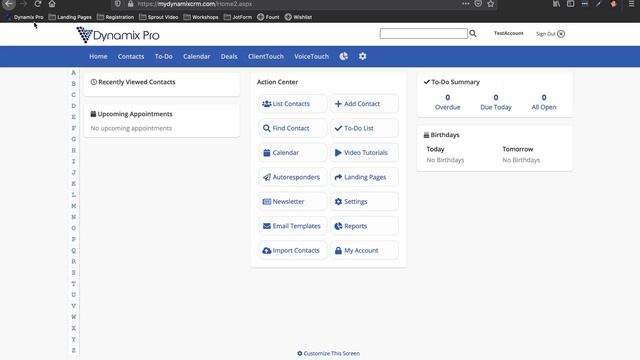The image size is (640, 360).
Task: Open the Wishlist bookmark
Action: pyautogui.click(x=298, y=17)
